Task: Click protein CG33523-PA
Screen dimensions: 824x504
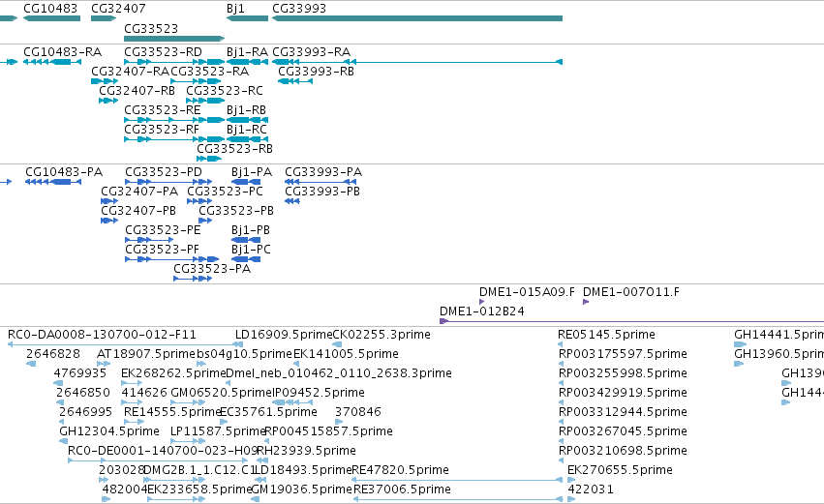Action: click(212, 269)
